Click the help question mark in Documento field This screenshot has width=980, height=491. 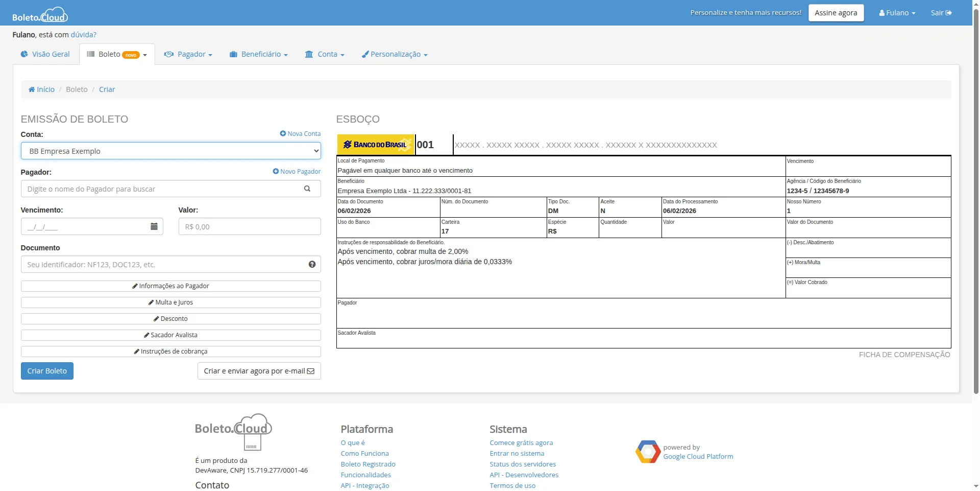[x=312, y=264]
